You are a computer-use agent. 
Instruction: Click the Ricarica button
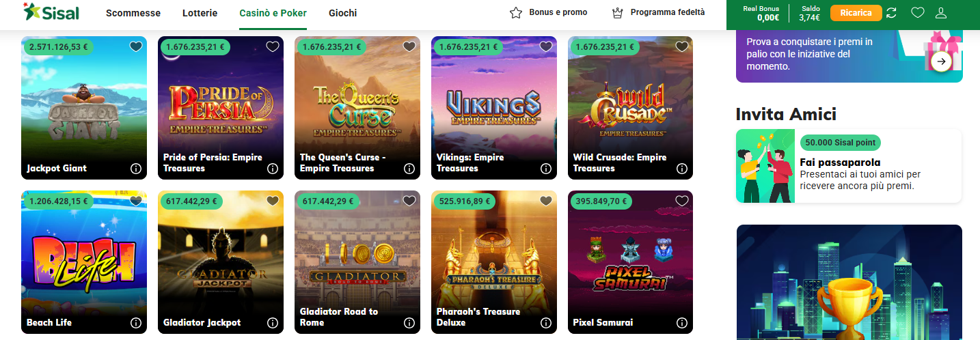856,13
